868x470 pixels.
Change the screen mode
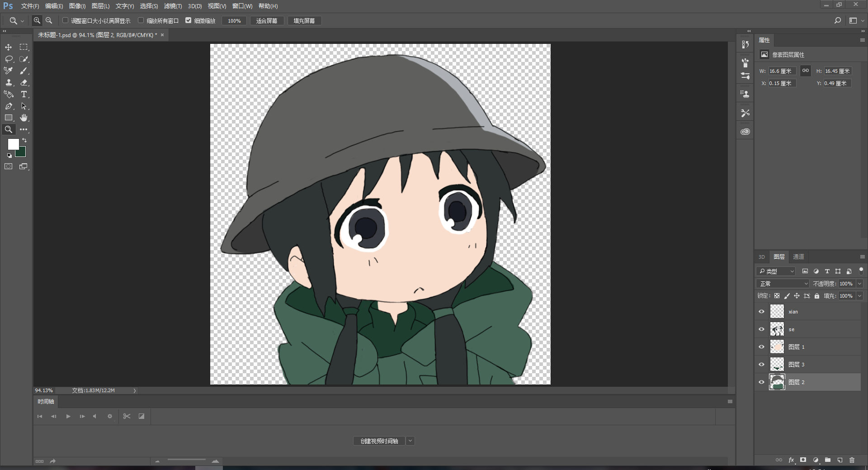click(24, 166)
